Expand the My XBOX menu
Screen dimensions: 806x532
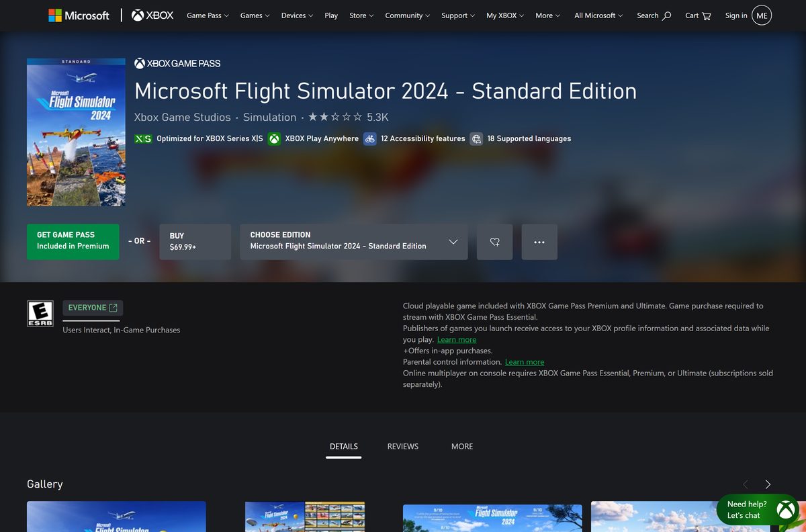point(505,15)
